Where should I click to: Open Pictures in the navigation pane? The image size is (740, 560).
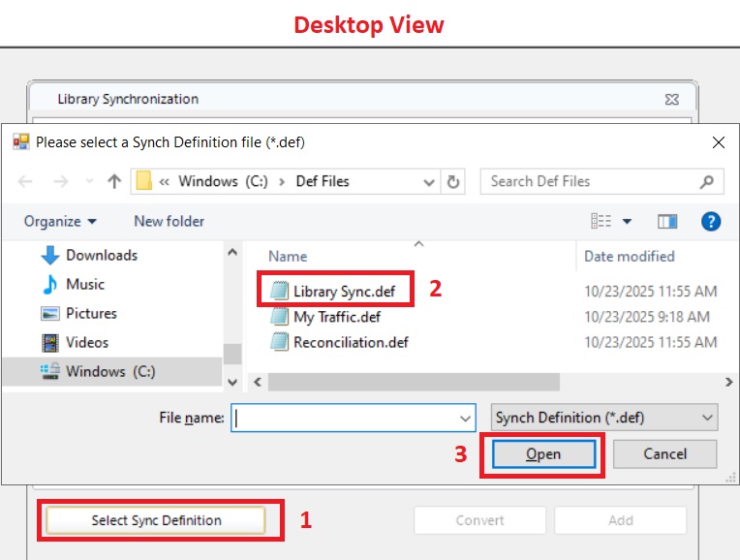(x=91, y=314)
